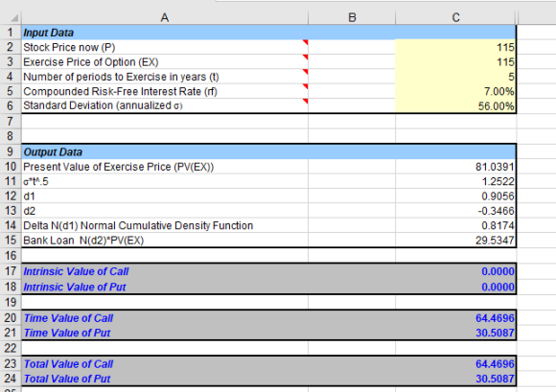The height and width of the screenshot is (392, 556).
Task: Click comment indicator on Standard Deviation row
Action: (x=305, y=102)
